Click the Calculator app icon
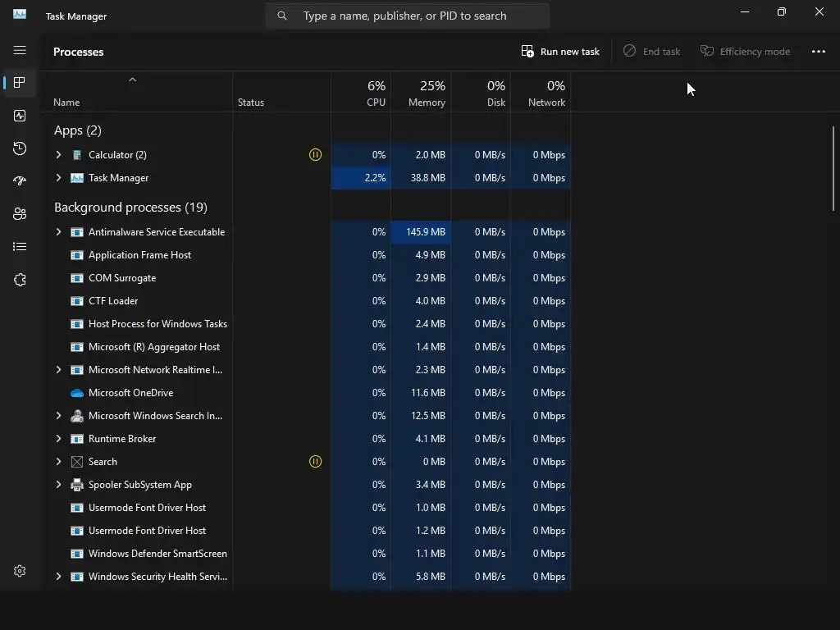Screen dimensions: 840x630 77,155
